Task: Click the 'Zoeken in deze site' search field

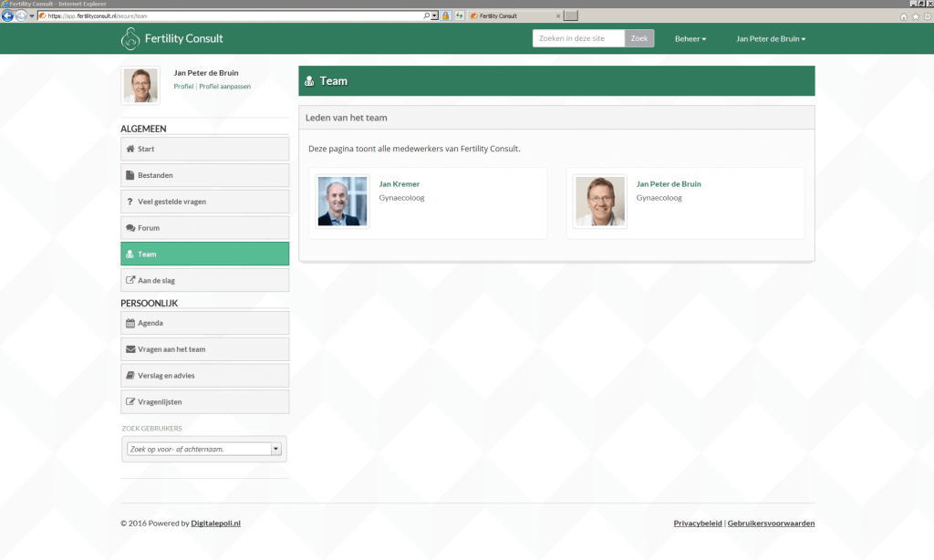Action: (x=578, y=38)
